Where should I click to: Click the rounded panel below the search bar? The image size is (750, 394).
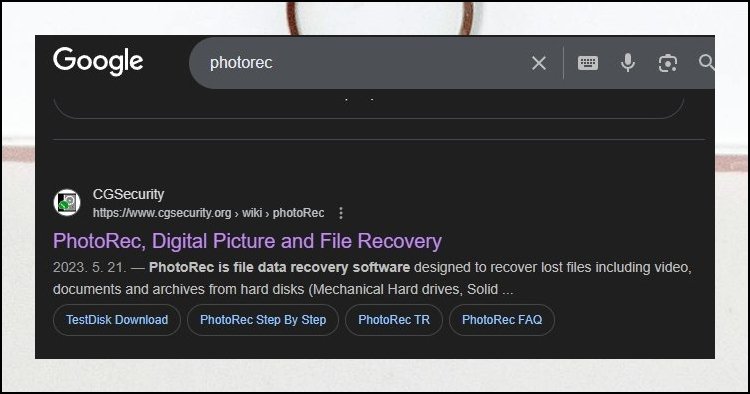tap(369, 106)
